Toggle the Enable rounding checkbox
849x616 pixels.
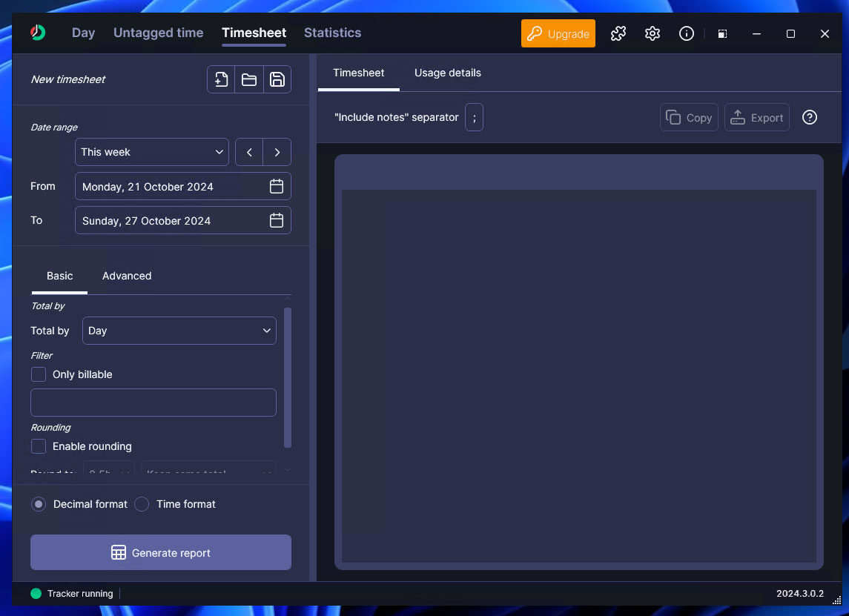[x=39, y=446]
